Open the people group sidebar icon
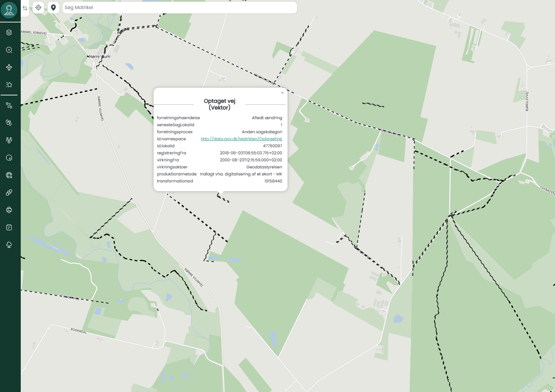Viewport: 555px width, 392px height. pyautogui.click(x=9, y=140)
